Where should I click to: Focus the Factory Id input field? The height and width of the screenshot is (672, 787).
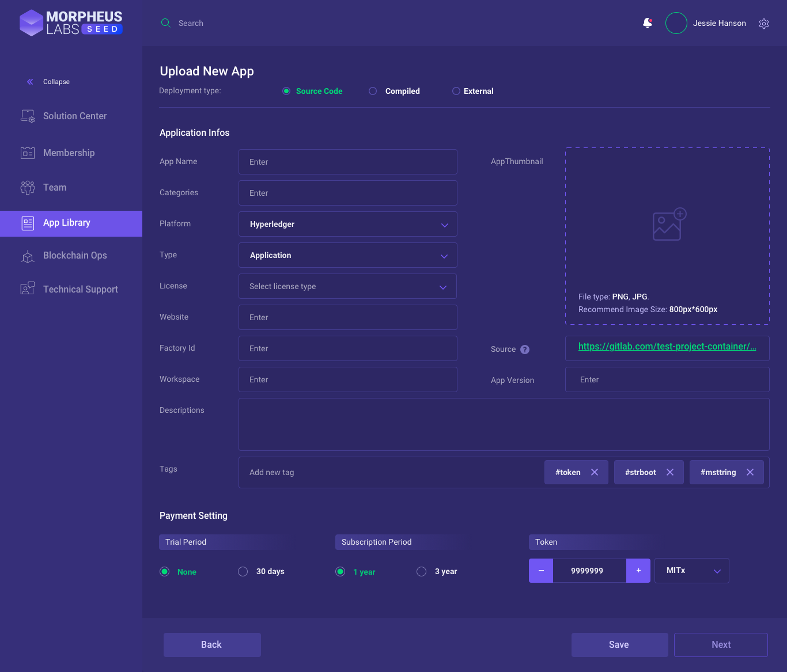point(348,348)
